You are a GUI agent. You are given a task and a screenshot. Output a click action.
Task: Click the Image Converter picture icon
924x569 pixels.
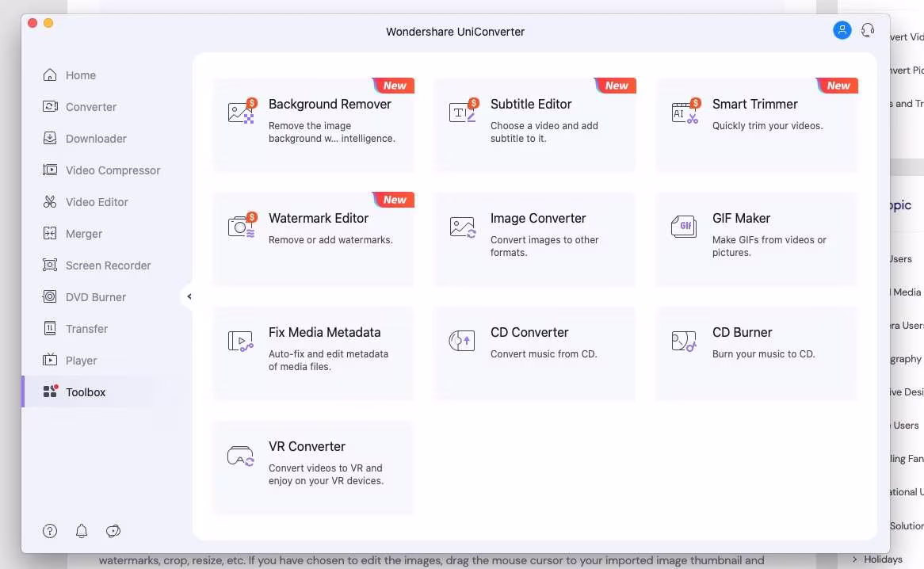(x=463, y=227)
